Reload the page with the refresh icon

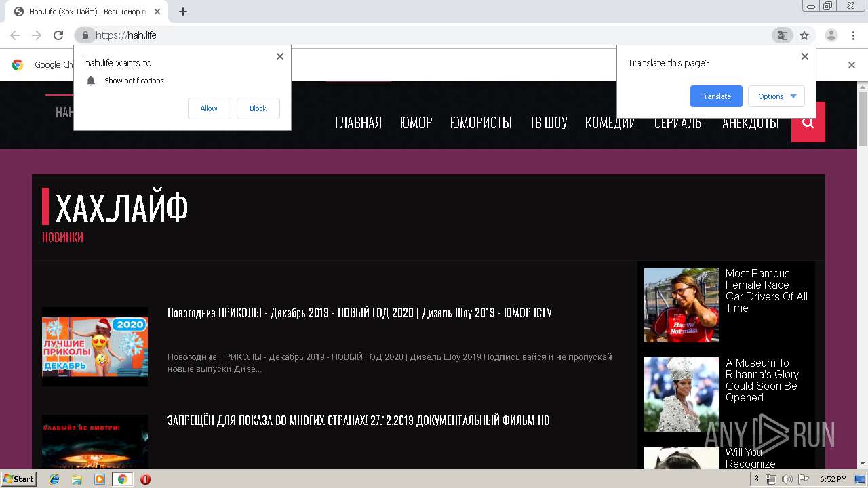[x=58, y=35]
